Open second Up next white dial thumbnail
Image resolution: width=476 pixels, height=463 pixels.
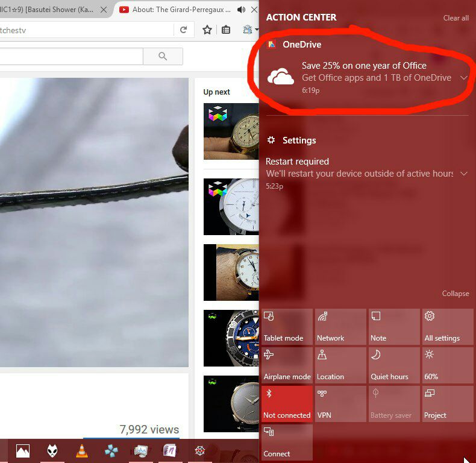(231, 207)
